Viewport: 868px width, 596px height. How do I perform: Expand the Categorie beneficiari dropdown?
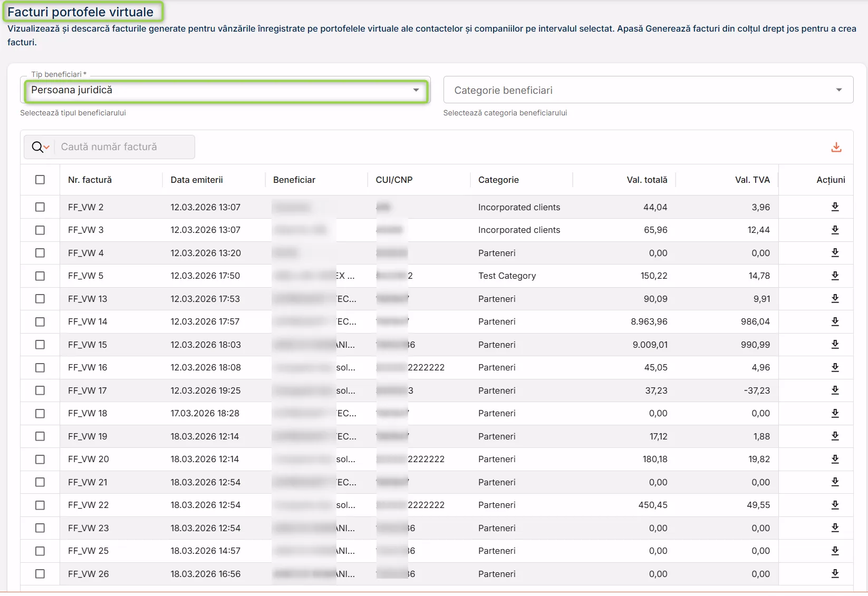click(648, 90)
